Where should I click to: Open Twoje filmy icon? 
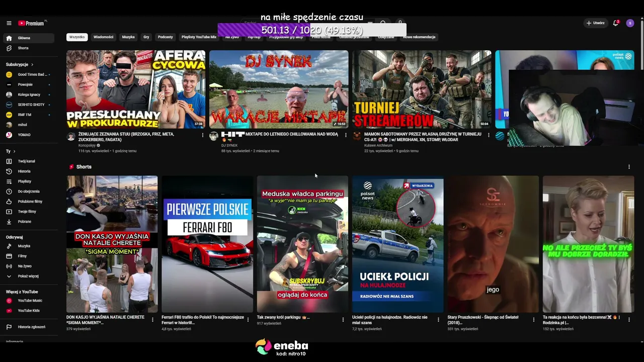click(9, 212)
